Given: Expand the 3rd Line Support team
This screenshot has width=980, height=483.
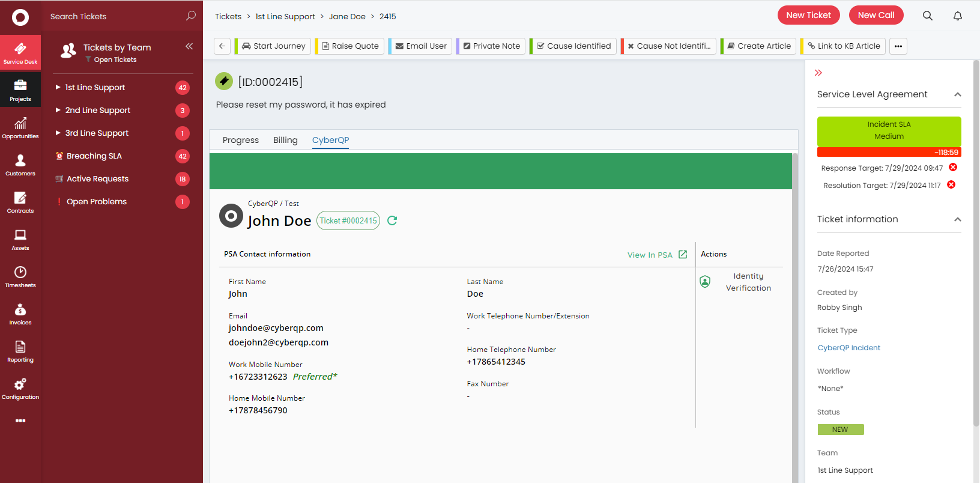Looking at the screenshot, I should click(58, 133).
